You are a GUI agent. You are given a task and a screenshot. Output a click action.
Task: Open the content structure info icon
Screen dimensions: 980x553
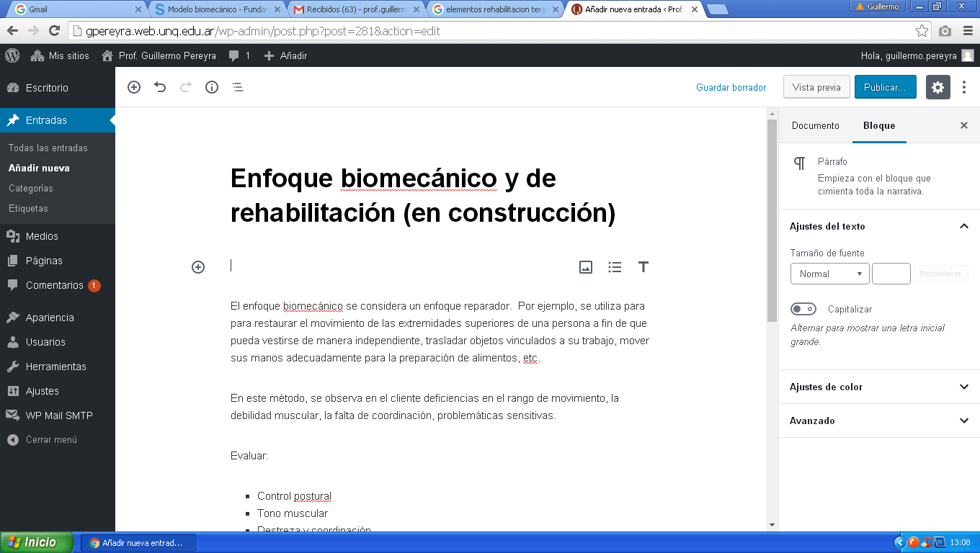point(212,87)
